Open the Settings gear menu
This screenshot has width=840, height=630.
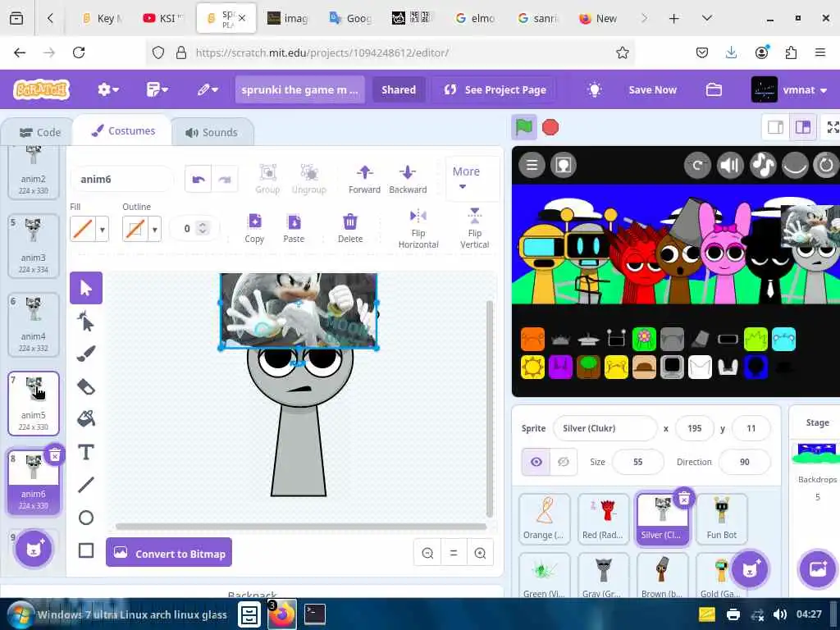click(x=108, y=89)
